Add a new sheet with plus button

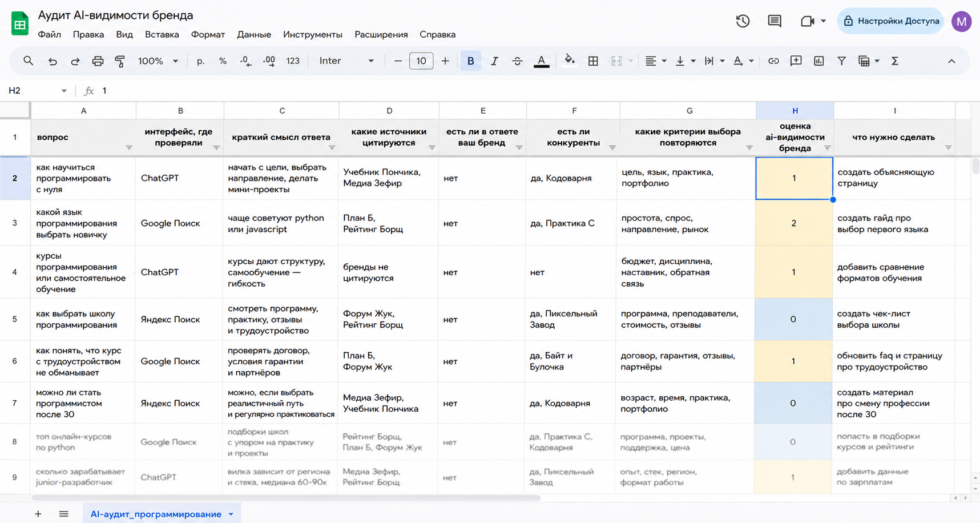tap(38, 514)
